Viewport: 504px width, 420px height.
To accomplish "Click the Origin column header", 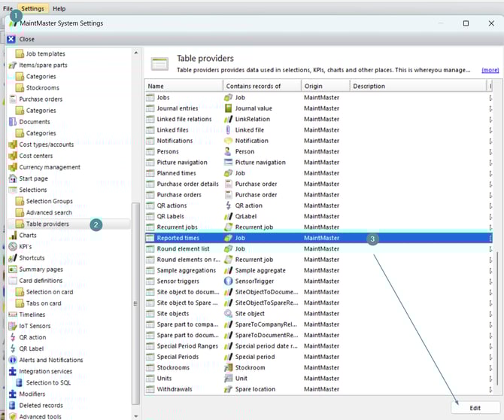I will pyautogui.click(x=324, y=86).
